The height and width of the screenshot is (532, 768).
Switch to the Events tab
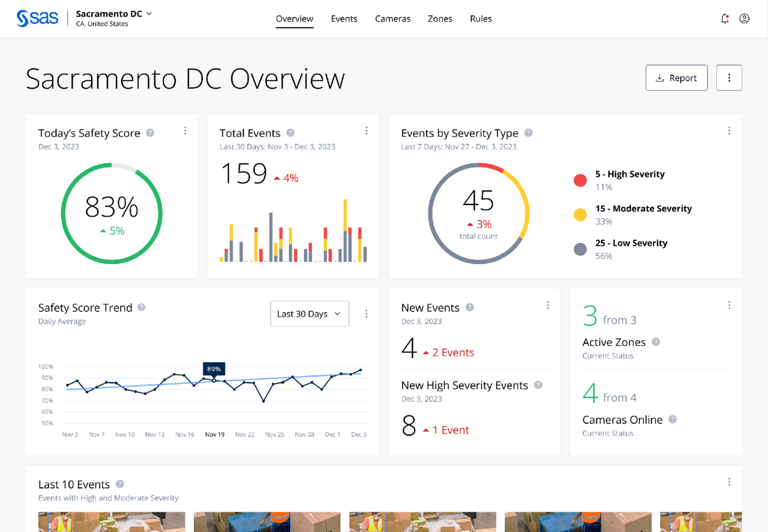tap(344, 19)
